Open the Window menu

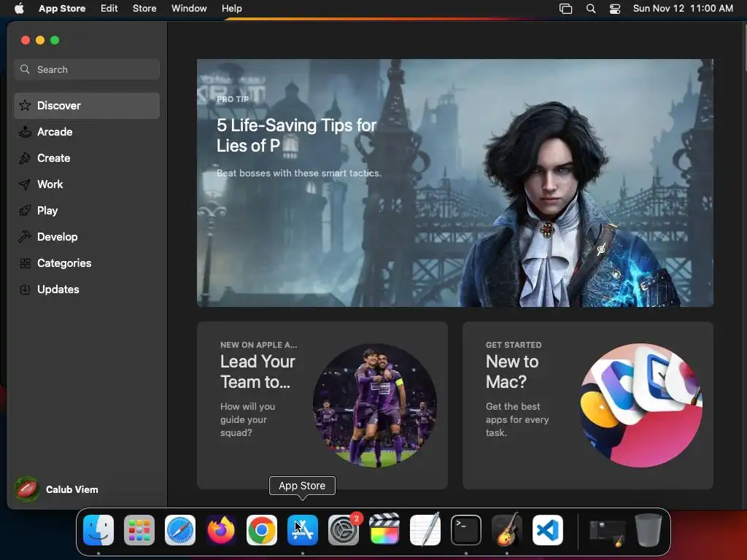(x=189, y=8)
